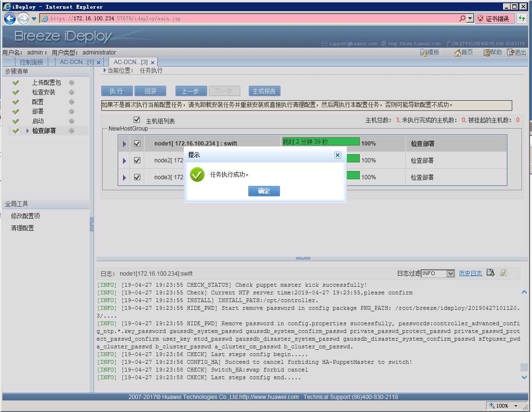This screenshot has width=532, height=412.
Task: Click the node2 green progress bar
Action: (353, 158)
